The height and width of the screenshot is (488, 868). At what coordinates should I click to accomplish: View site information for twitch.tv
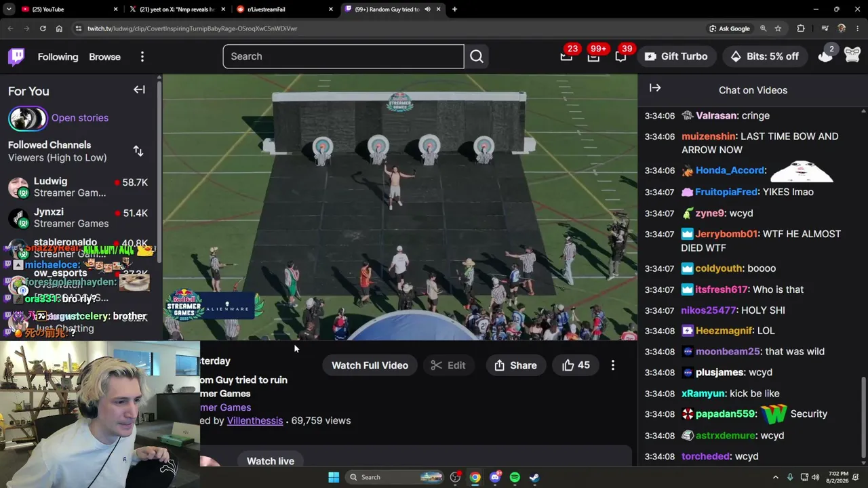[79, 28]
